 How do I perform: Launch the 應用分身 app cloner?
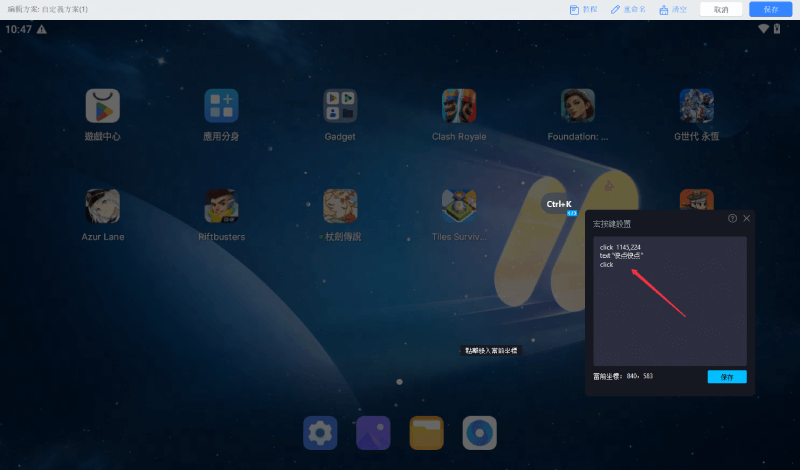click(x=221, y=106)
